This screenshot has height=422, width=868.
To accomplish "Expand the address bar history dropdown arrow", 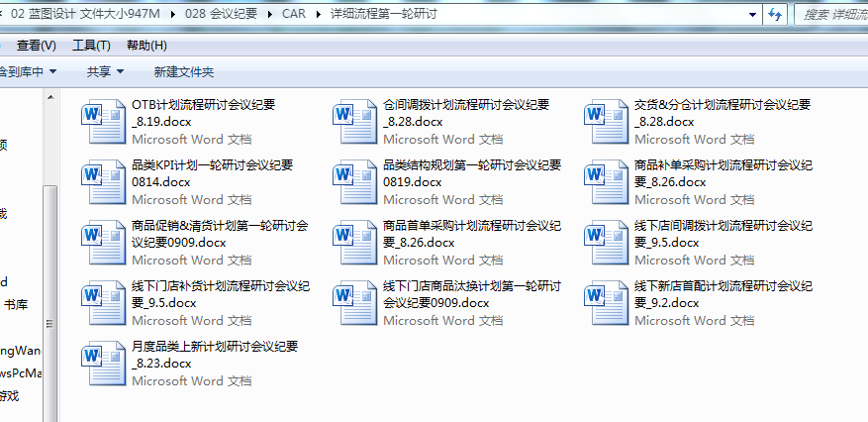I will click(x=753, y=14).
